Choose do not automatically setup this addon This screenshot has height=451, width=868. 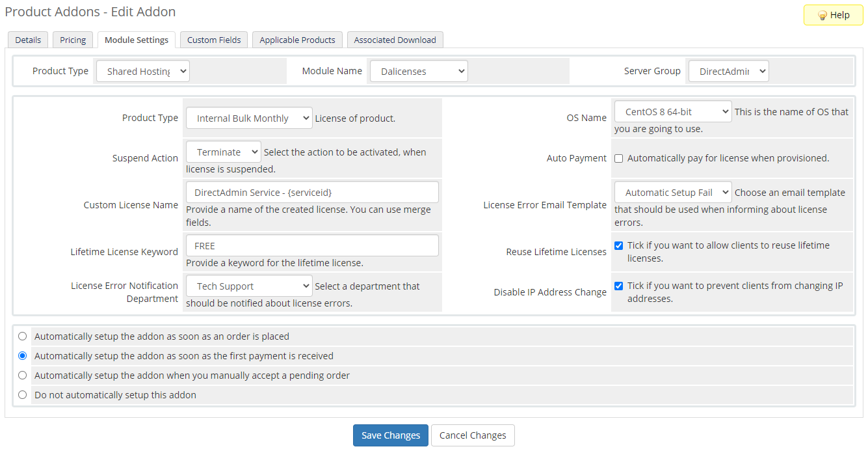coord(23,395)
